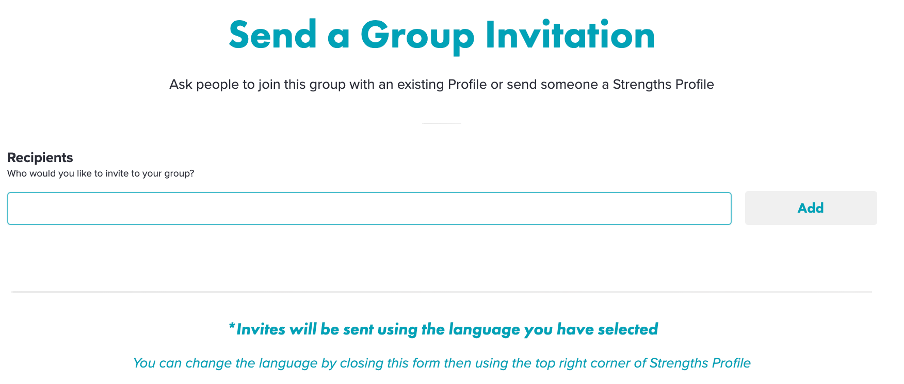Click the bold Recipients label

(40, 157)
